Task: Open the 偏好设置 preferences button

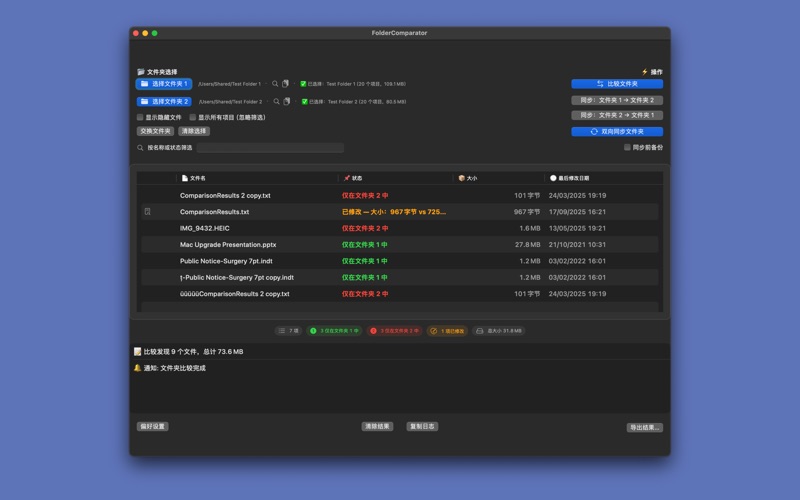Action: pos(153,427)
